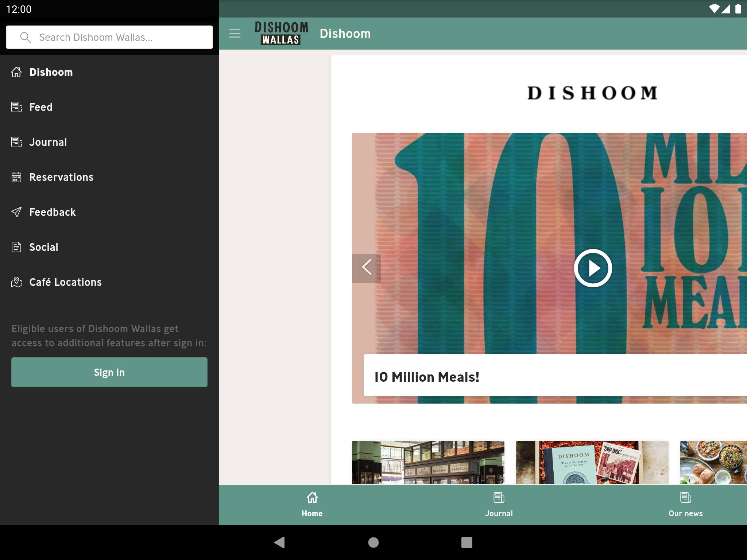Viewport: 747px width, 560px height.
Task: Tap the Android home circle button
Action: tap(373, 542)
